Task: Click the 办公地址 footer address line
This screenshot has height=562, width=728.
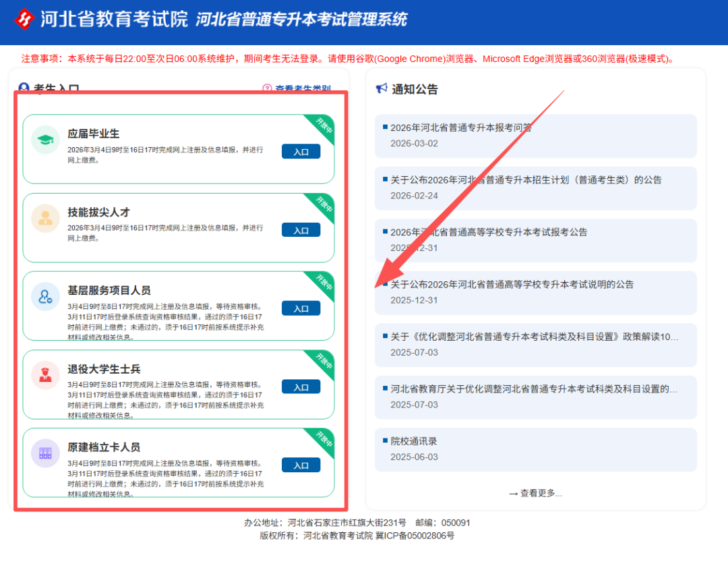Action: point(357,522)
